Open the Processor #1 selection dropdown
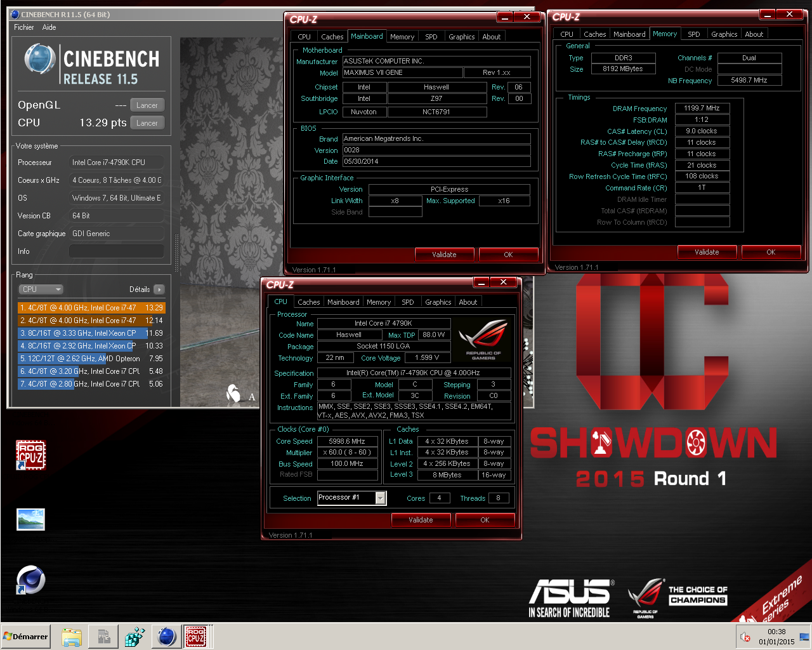812x650 pixels. coord(352,498)
